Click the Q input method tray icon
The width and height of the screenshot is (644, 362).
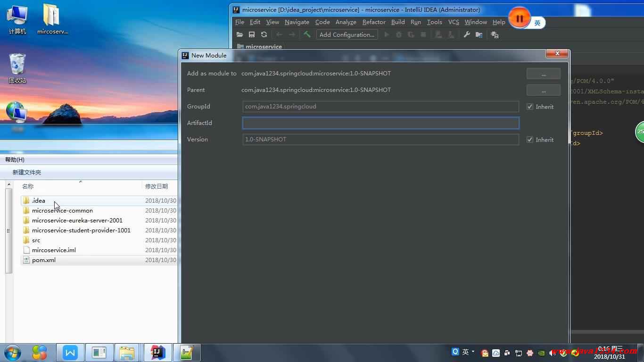click(x=455, y=352)
